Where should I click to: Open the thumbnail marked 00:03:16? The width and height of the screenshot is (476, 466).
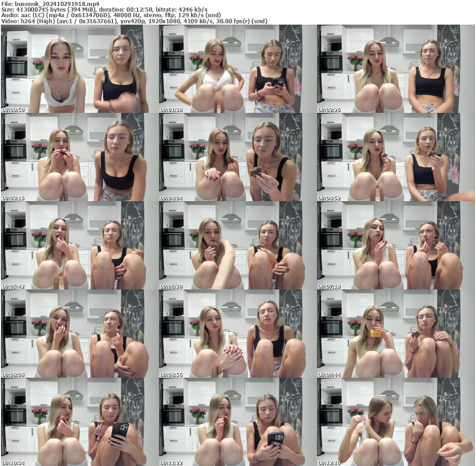(x=79, y=157)
